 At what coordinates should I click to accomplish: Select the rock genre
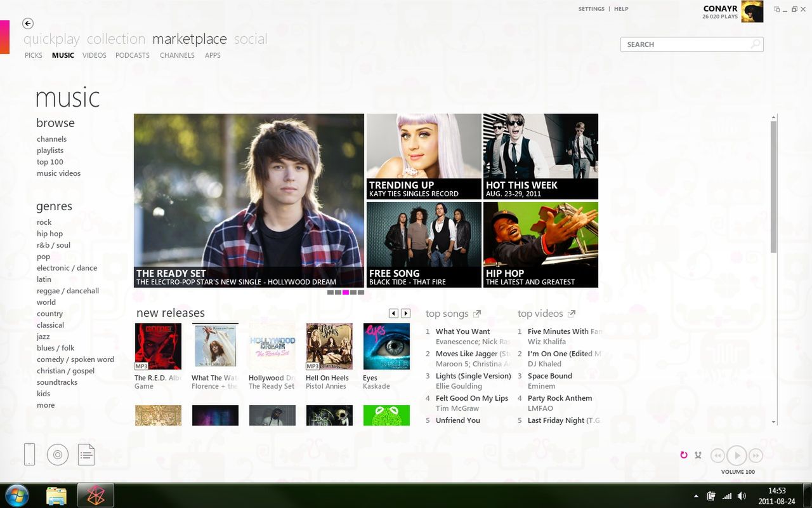click(x=44, y=222)
